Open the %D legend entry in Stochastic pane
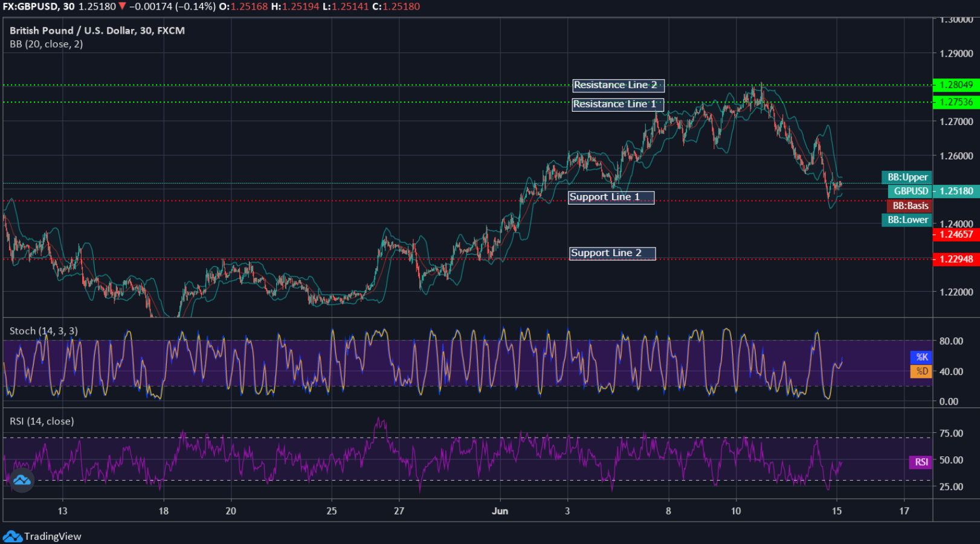The width and height of the screenshot is (980, 544). click(922, 371)
